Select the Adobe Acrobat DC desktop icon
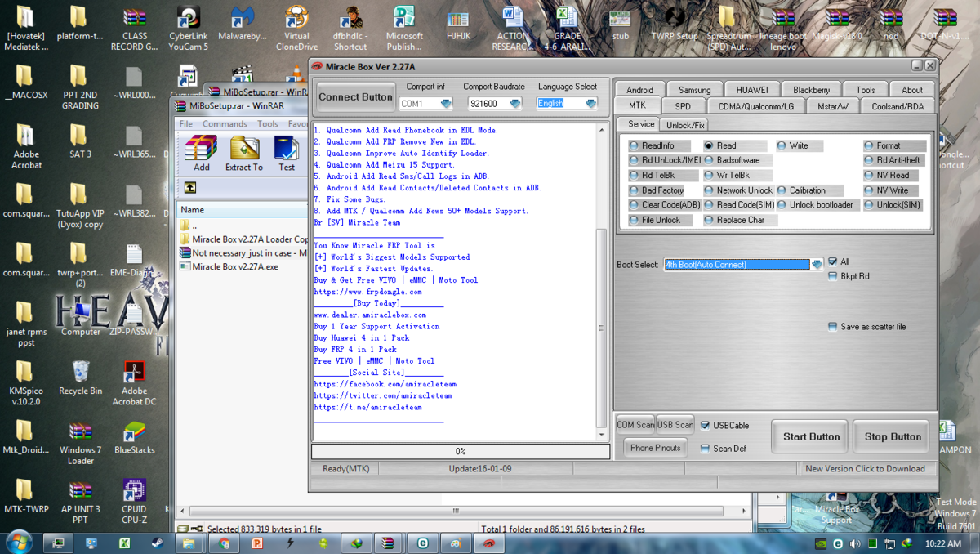 134,384
